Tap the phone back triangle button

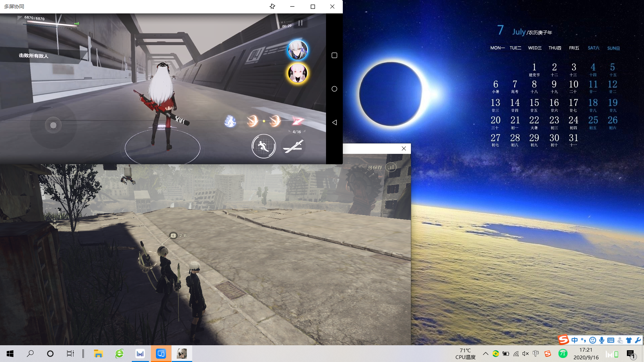[x=334, y=122]
